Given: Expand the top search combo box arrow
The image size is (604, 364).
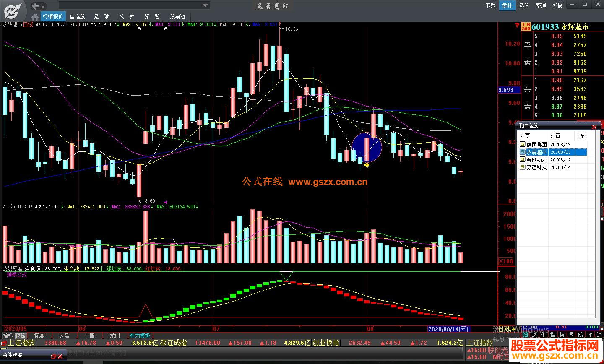Looking at the screenshot, I should 206,5.
